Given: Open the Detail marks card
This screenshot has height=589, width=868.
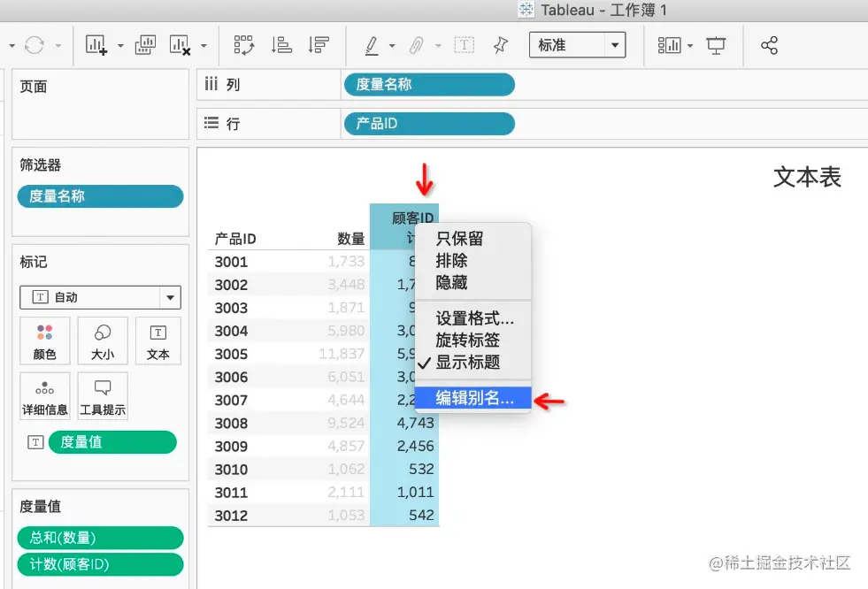Looking at the screenshot, I should [45, 396].
